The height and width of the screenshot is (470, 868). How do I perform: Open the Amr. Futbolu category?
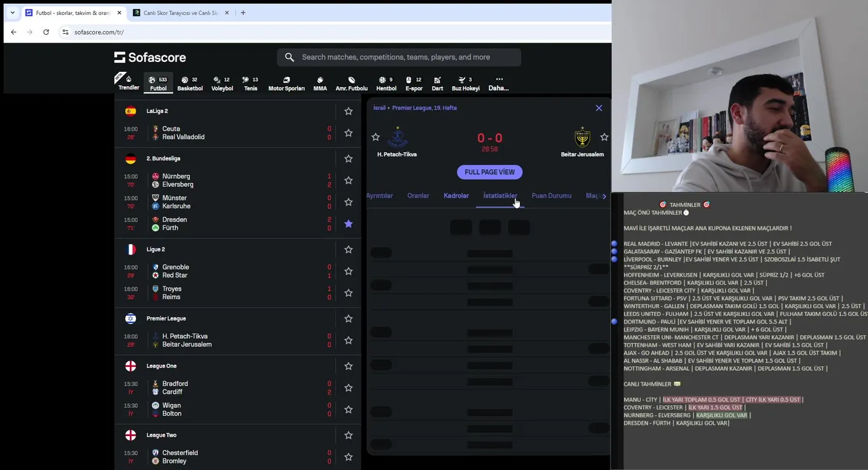tap(351, 83)
